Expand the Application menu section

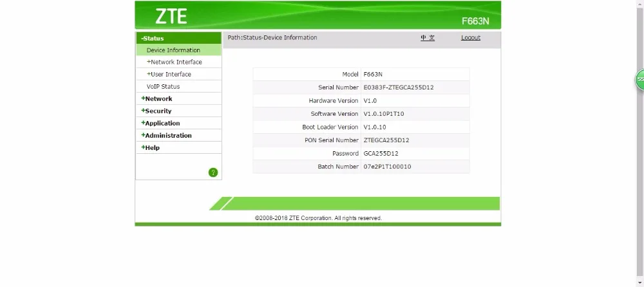click(160, 123)
